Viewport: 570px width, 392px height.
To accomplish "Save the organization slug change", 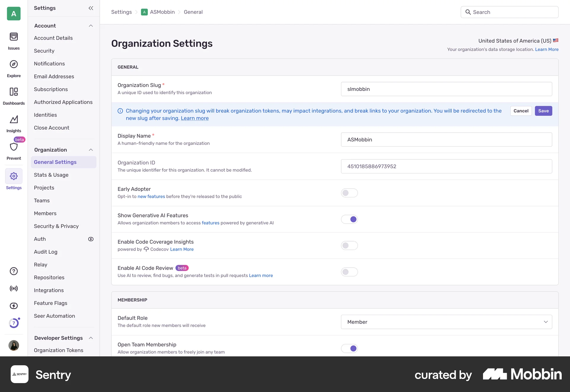I will tap(543, 111).
